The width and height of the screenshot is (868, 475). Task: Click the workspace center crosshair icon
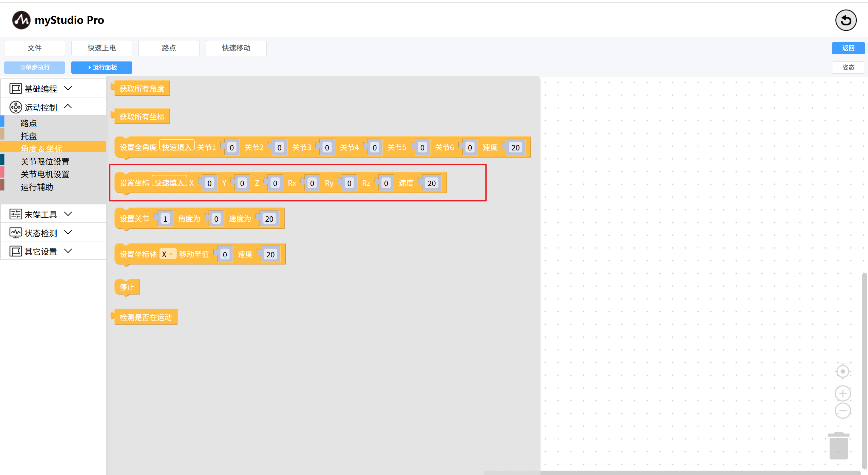click(843, 371)
